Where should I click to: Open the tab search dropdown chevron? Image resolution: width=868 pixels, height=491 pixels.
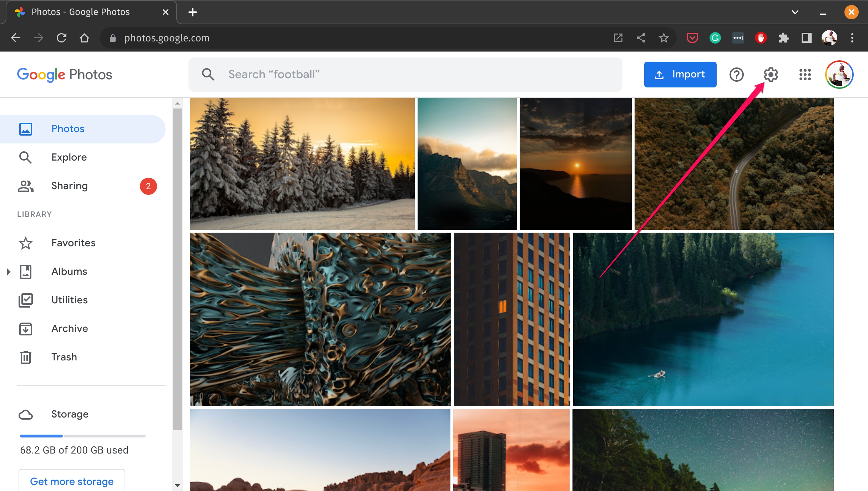[x=795, y=12]
